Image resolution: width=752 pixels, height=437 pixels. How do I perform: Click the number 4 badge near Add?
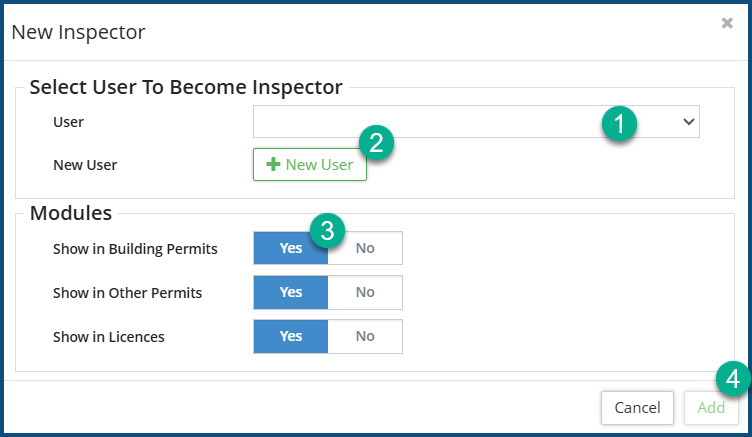[733, 379]
